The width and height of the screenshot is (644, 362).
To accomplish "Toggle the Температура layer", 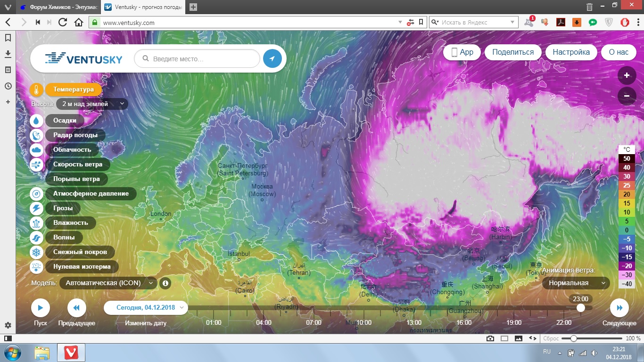I will coord(73,90).
